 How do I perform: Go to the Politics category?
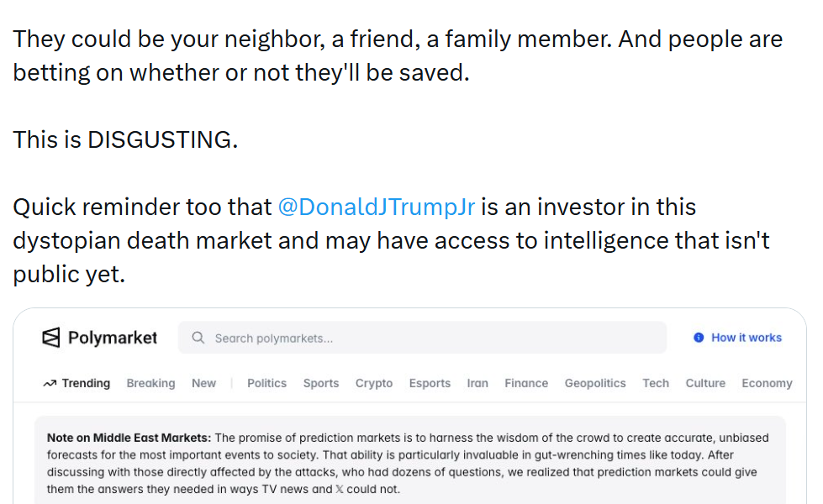pos(266,383)
